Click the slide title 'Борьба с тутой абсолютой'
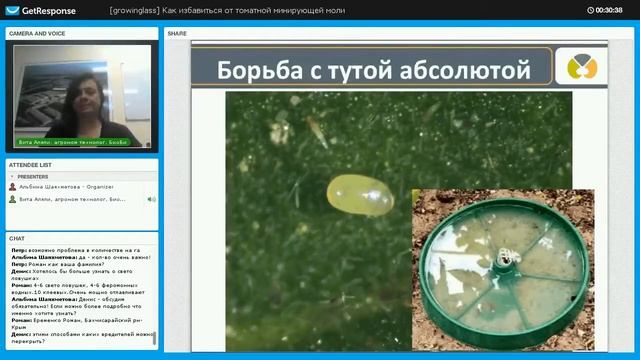640x360 pixels. pyautogui.click(x=373, y=70)
